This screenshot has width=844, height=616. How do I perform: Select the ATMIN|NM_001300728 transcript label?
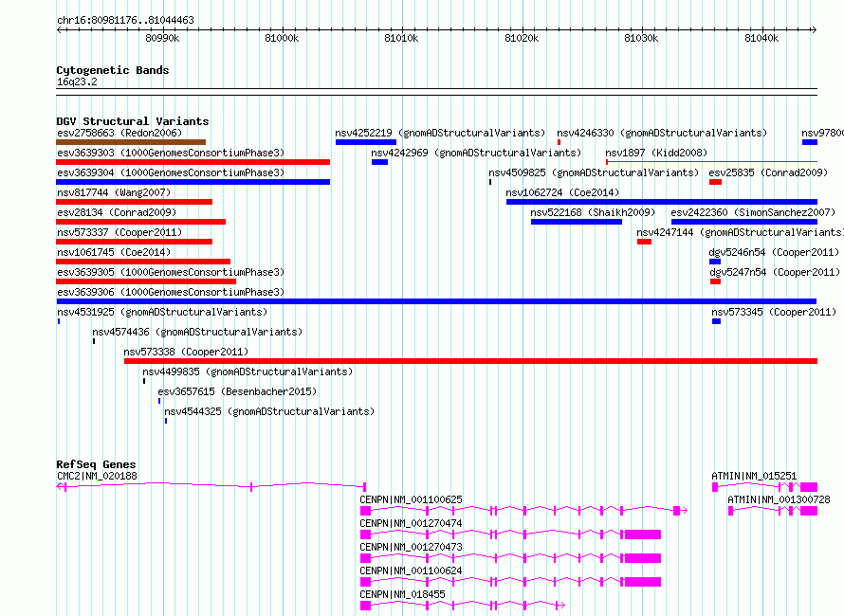[779, 499]
